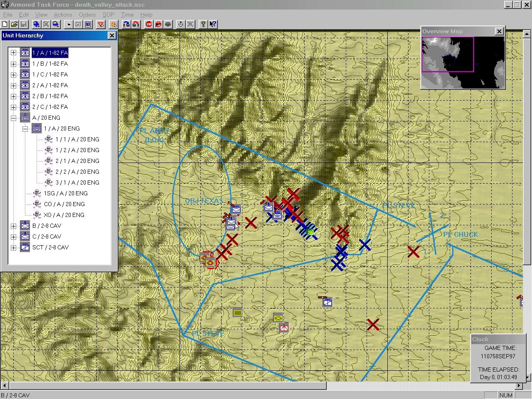Collapse the 1 / A / 20 ENG subtree
532x399 pixels.
25,129
